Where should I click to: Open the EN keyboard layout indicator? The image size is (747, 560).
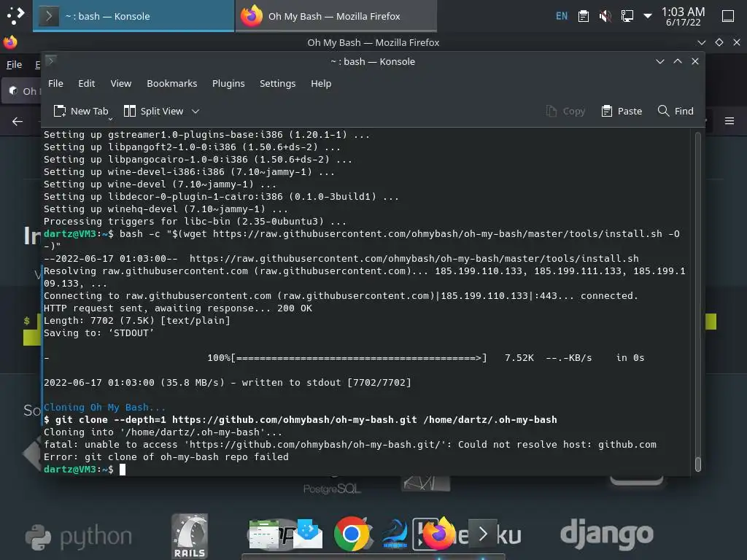point(562,16)
